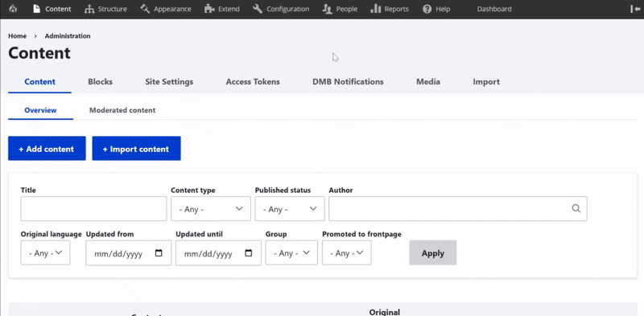
Task: Click into the Title filter field
Action: click(93, 209)
